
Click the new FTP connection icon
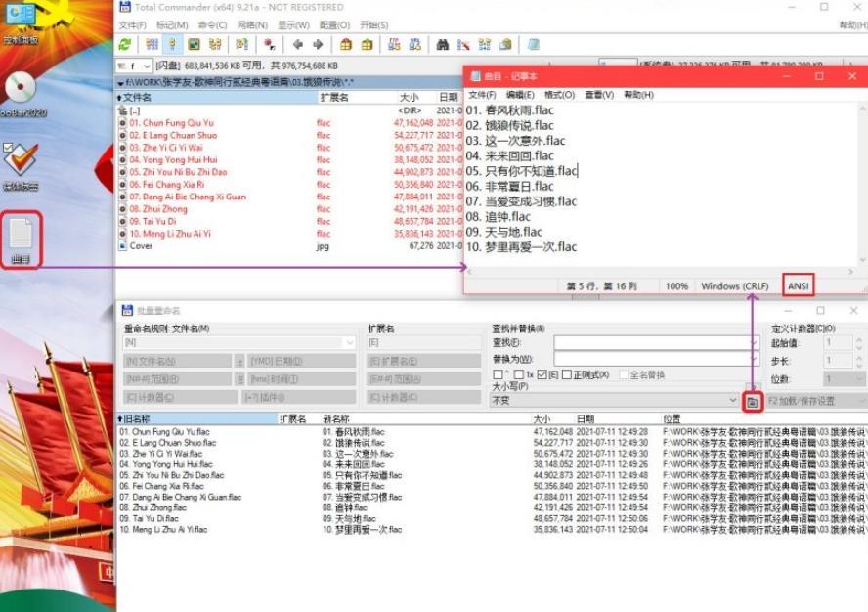pos(415,45)
